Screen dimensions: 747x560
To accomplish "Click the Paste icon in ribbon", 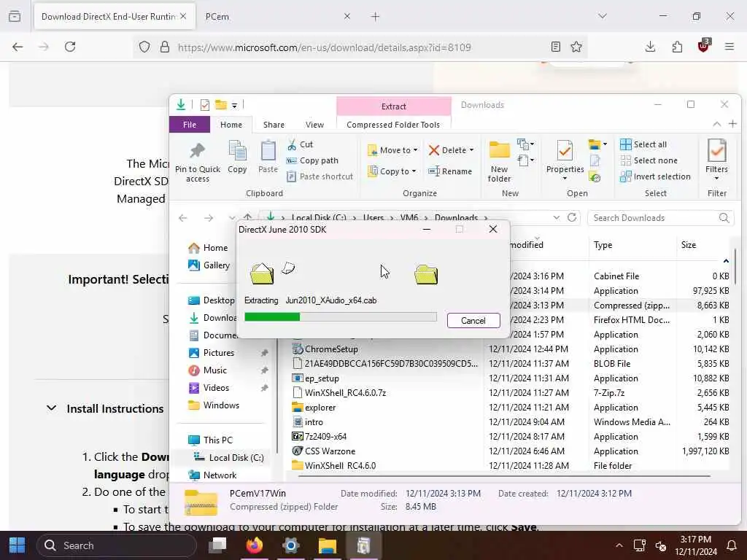I will coord(268,152).
